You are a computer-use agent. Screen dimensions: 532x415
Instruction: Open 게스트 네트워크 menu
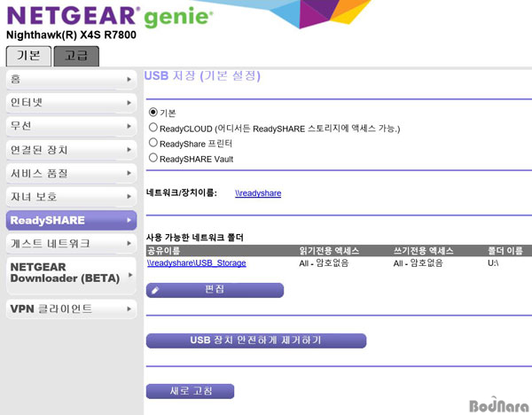[71, 244]
